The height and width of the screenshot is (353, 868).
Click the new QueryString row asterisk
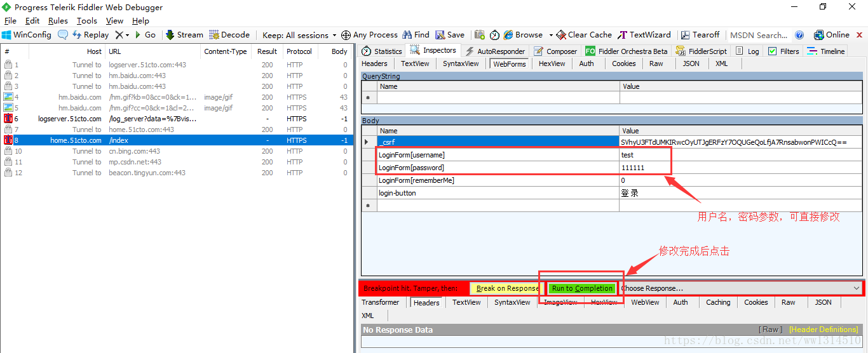[368, 98]
